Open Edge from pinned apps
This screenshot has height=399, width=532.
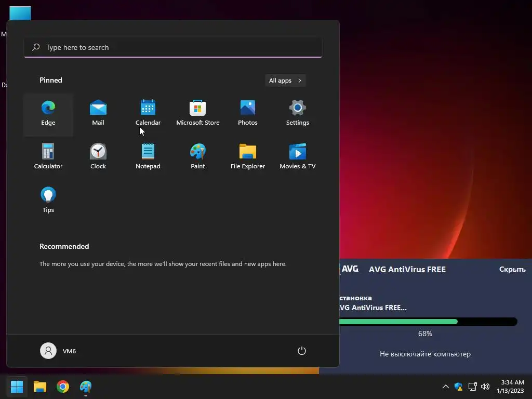point(48,114)
